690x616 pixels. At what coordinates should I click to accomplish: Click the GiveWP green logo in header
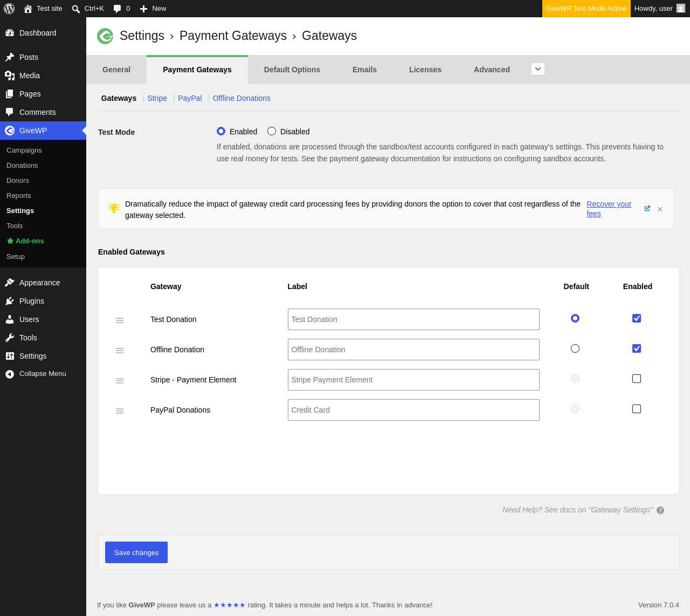105,36
